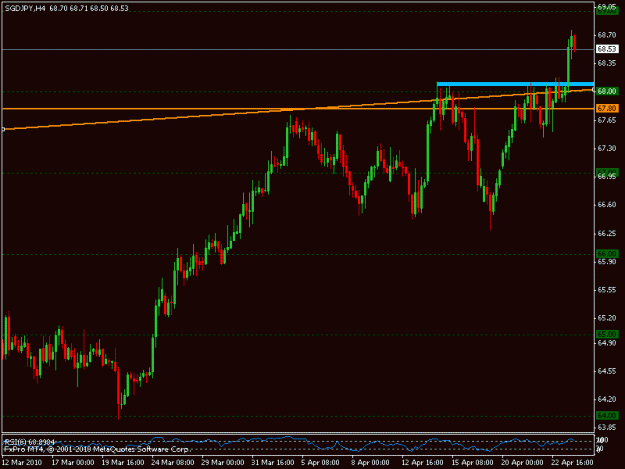This screenshot has height=469, width=625.
Task: Click the 67.65 price scale label
Action: [x=607, y=120]
